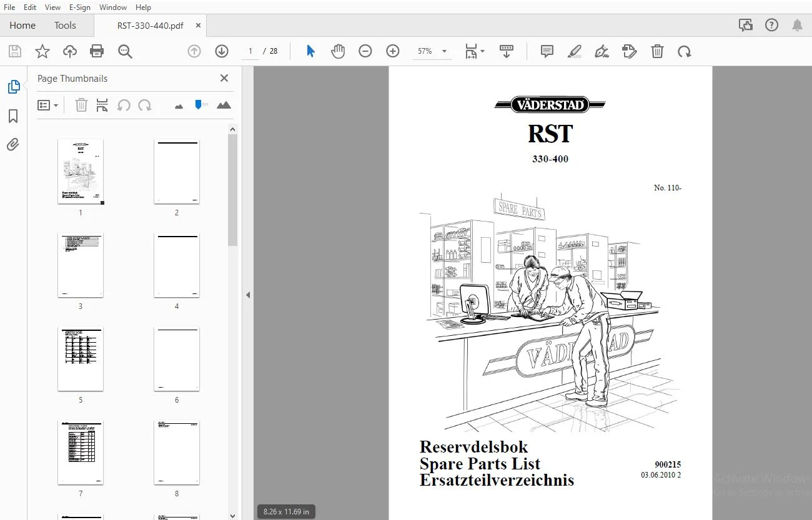Open the E-Sign menu
Viewport: 812px width, 520px height.
pyautogui.click(x=79, y=7)
